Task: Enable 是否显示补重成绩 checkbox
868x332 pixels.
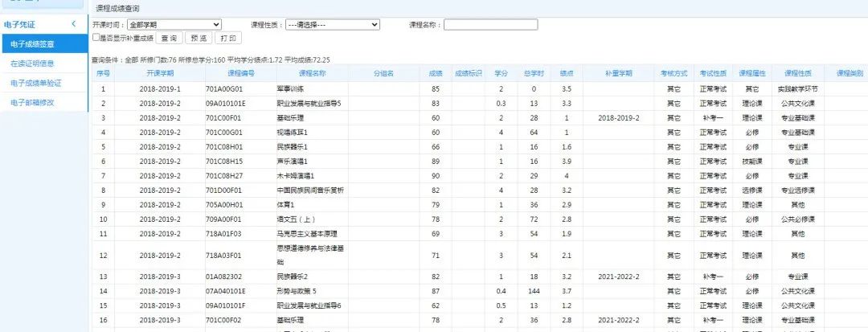Action: pos(96,37)
